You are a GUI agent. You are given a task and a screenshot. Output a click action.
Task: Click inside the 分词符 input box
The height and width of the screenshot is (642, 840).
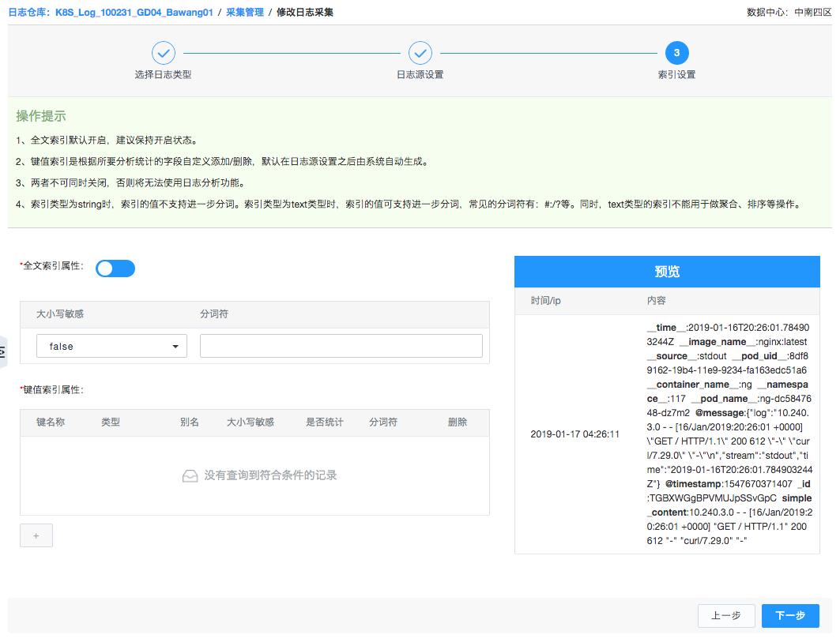coord(340,345)
